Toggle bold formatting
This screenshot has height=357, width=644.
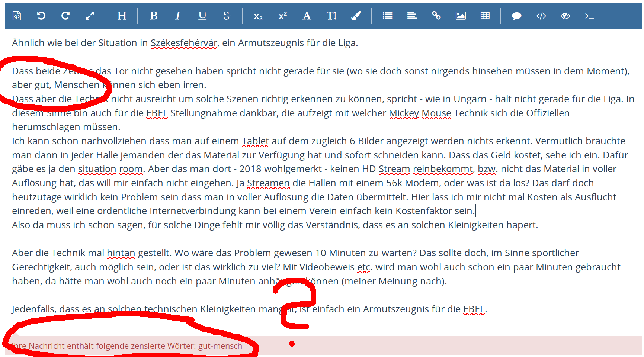(x=153, y=16)
